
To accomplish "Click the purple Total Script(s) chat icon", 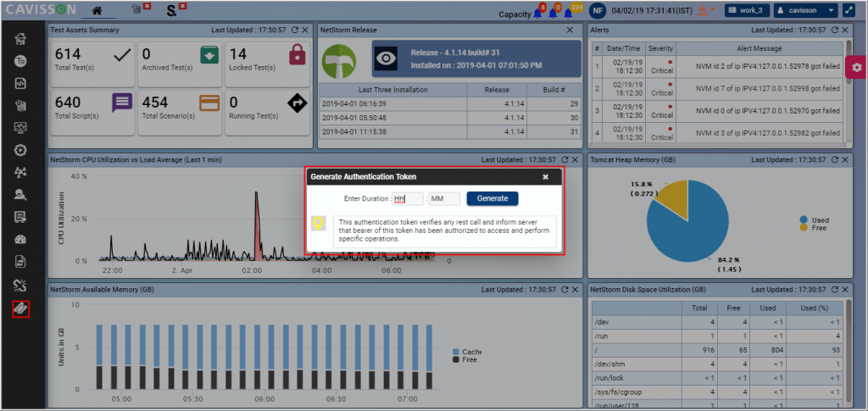I will click(x=122, y=103).
